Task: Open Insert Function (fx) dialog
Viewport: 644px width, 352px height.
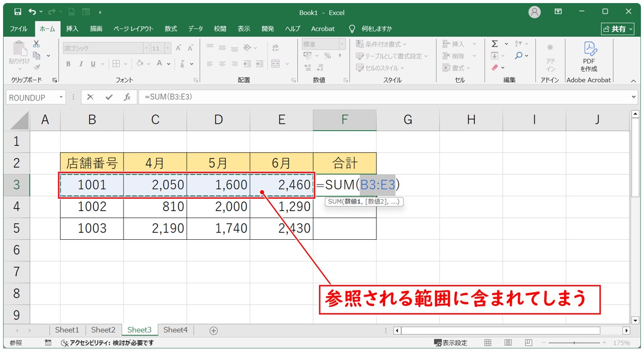Action: click(x=127, y=97)
